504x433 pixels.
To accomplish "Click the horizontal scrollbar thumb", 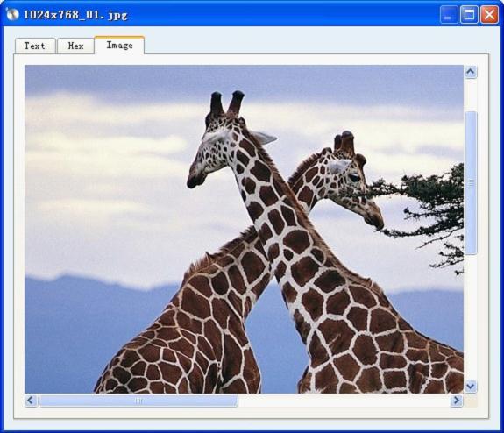I will click(138, 401).
